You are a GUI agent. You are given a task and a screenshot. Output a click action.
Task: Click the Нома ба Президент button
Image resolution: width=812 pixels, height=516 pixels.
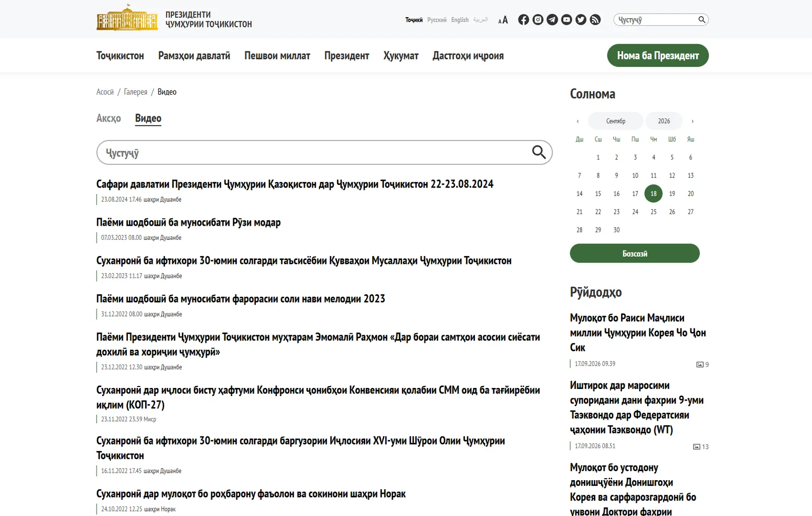658,55
